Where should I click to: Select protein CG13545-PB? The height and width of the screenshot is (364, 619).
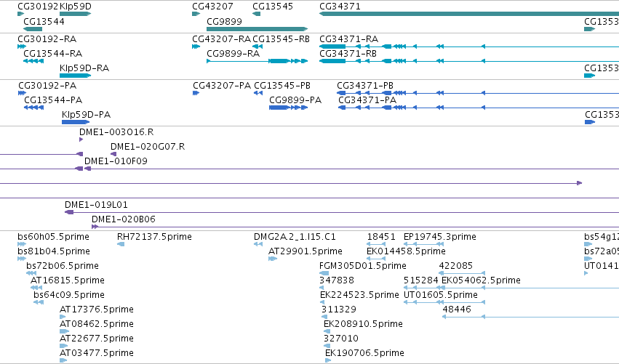click(x=258, y=93)
